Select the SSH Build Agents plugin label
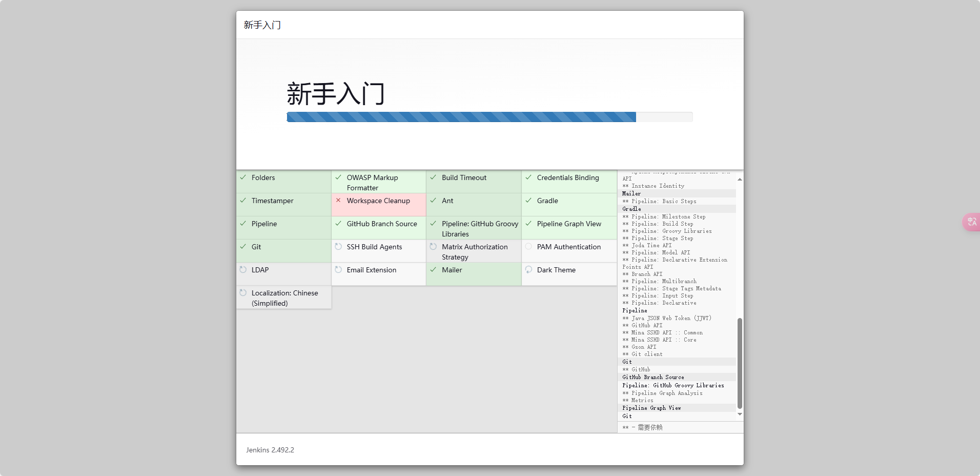Image resolution: width=980 pixels, height=476 pixels. (375, 247)
